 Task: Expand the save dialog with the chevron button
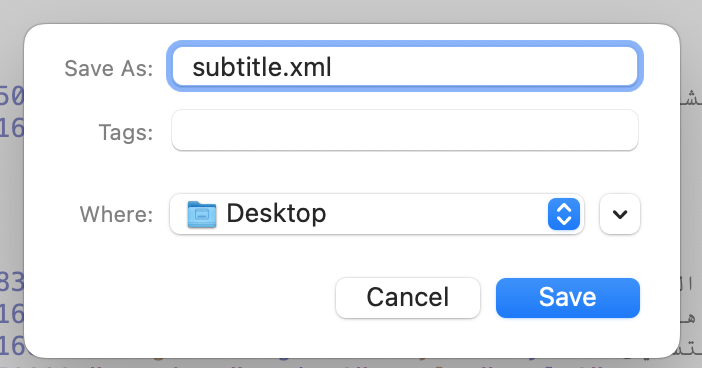620,214
